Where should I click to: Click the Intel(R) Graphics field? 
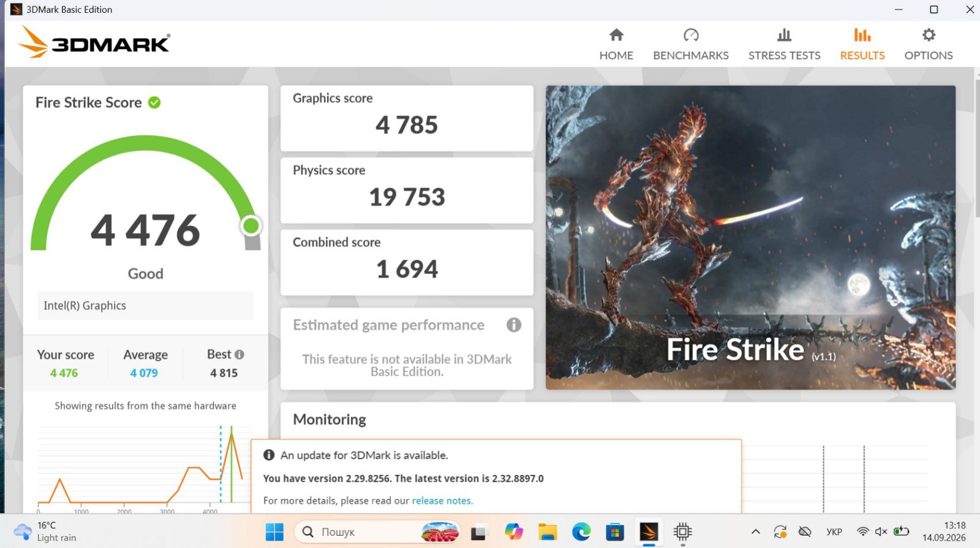(145, 305)
